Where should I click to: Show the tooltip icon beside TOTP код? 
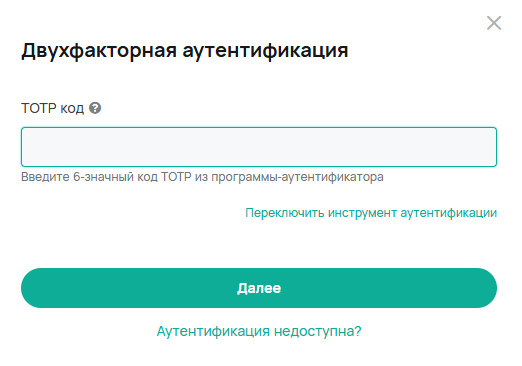click(95, 108)
